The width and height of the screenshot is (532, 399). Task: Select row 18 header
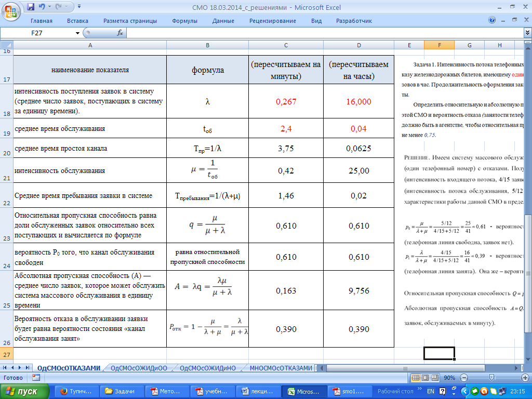tap(6, 101)
